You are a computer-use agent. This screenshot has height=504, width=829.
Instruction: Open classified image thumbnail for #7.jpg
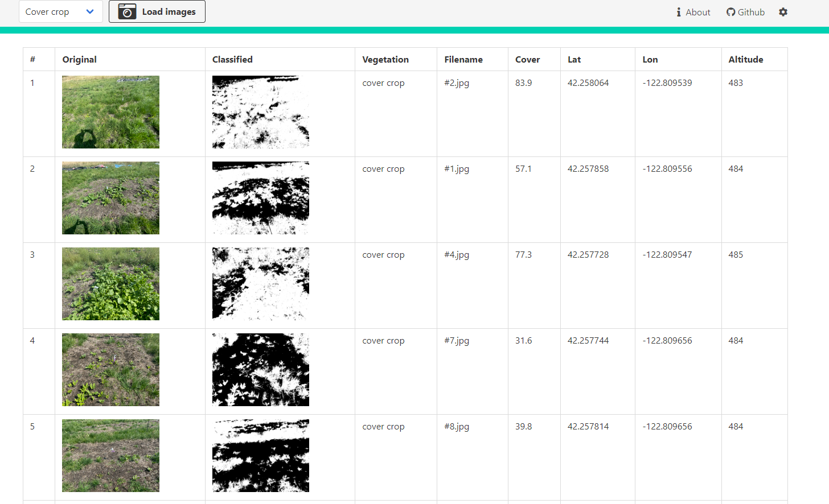[261, 370]
